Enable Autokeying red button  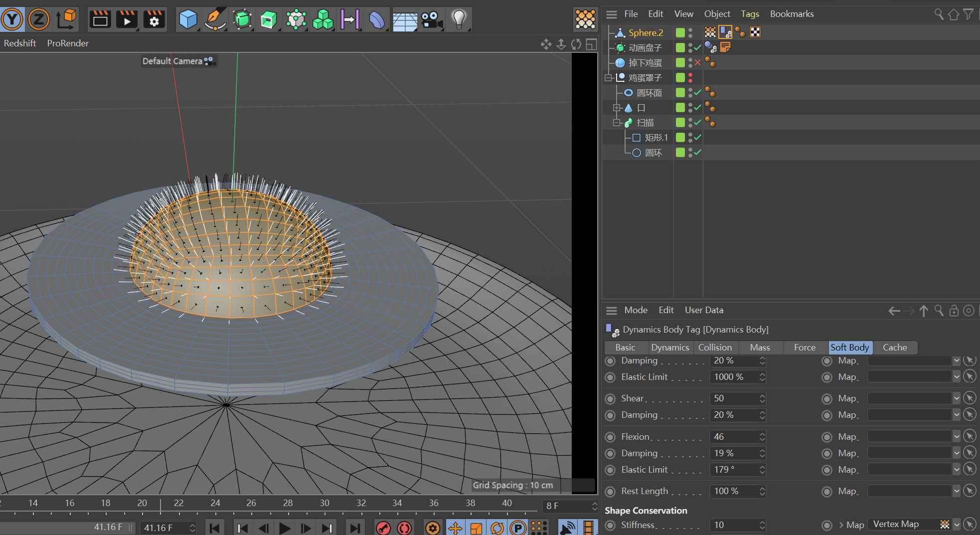pyautogui.click(x=404, y=528)
